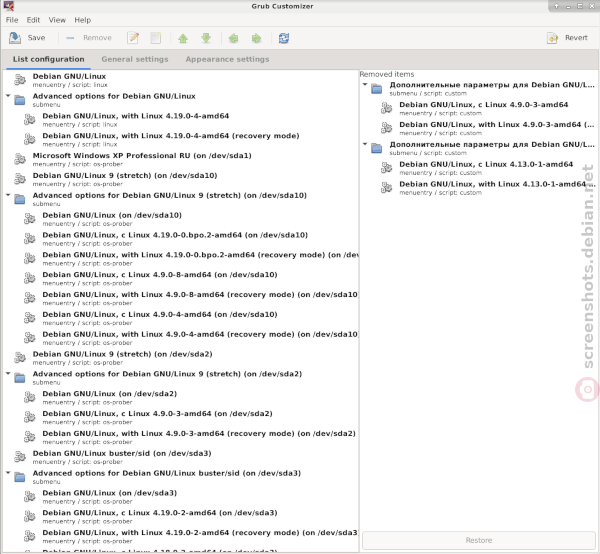600x554 pixels.
Task: Click folder icon of Advanced options for Debian GNU/Linux
Action: [x=20, y=100]
